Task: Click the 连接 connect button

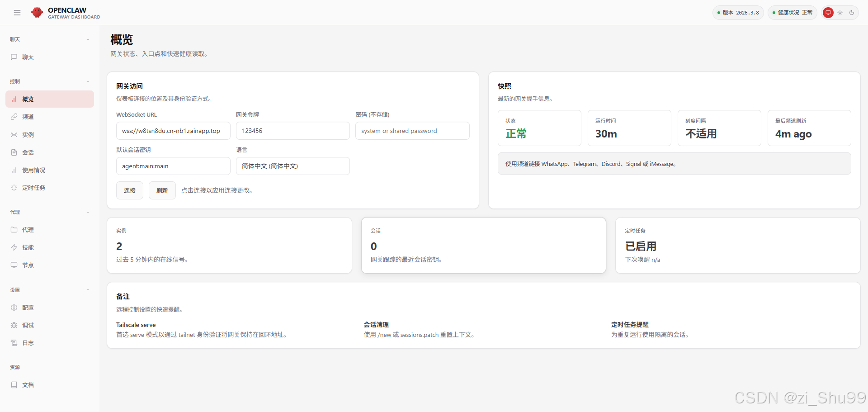Action: click(129, 190)
